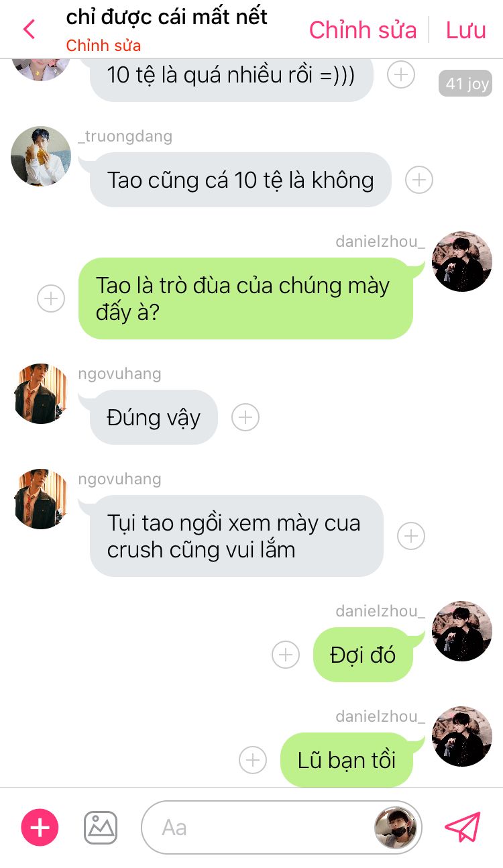Tap plus icon beside "Tao là trò đùa" bubble

(51, 299)
